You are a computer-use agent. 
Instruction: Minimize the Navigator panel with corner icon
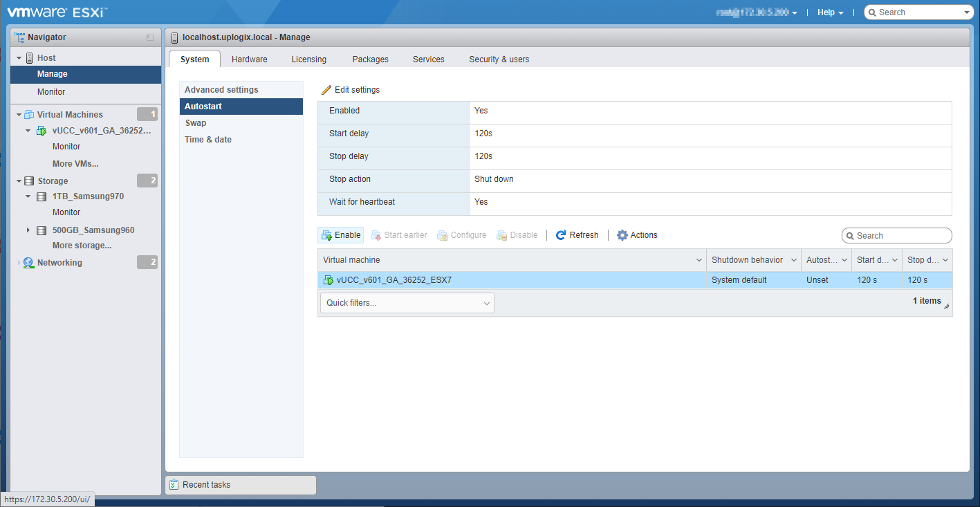tap(150, 38)
